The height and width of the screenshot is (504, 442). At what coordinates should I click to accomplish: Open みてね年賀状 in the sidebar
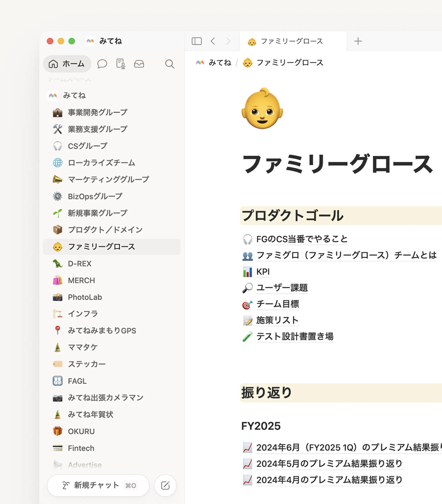coord(112,415)
